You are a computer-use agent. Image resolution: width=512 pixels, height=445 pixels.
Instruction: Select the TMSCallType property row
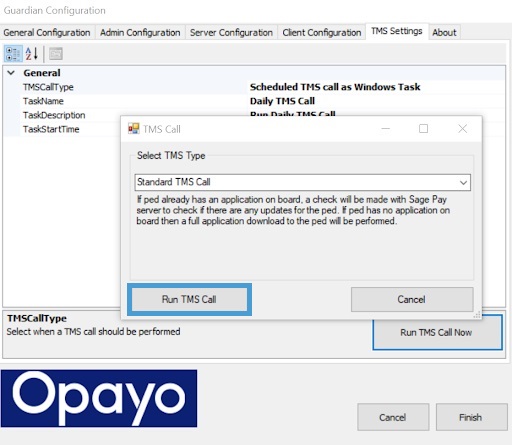[x=254, y=87]
